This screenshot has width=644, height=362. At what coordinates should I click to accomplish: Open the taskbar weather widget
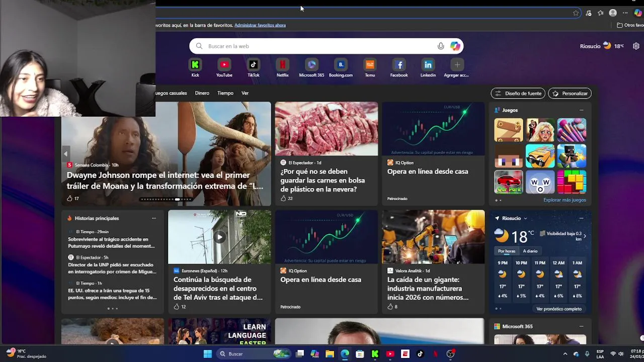pyautogui.click(x=25, y=354)
